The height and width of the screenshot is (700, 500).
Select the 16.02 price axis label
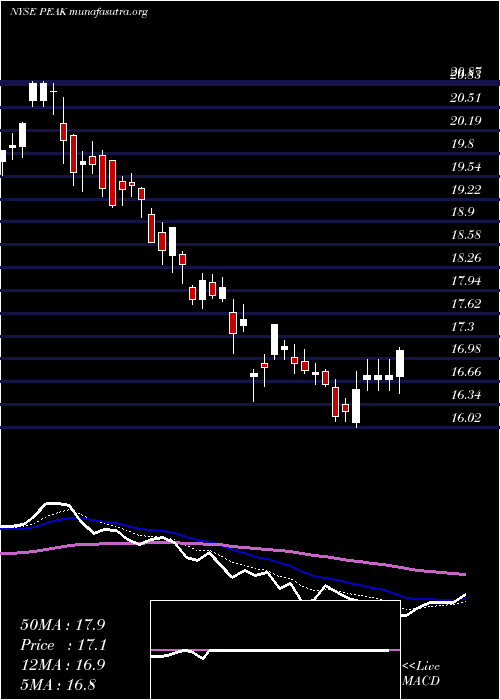466,418
